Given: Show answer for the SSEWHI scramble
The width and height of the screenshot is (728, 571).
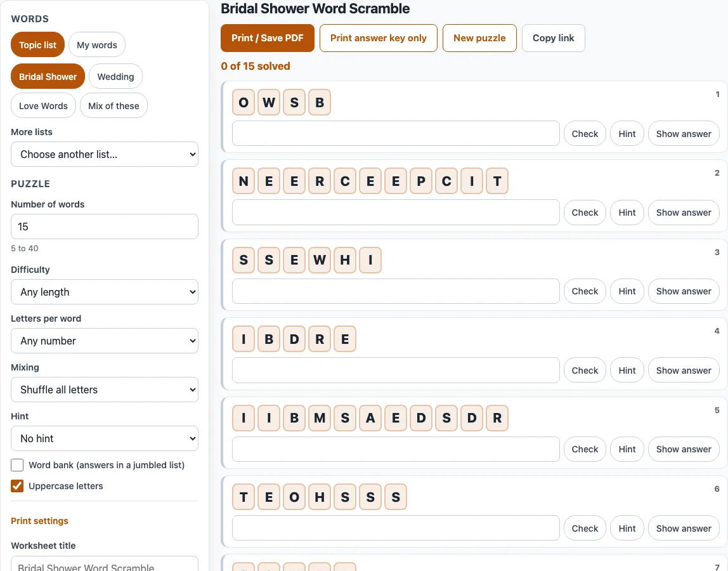Looking at the screenshot, I should (x=684, y=291).
